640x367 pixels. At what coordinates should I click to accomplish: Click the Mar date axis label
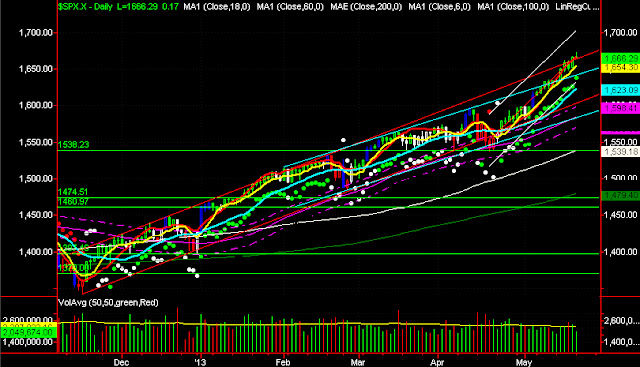pos(358,363)
